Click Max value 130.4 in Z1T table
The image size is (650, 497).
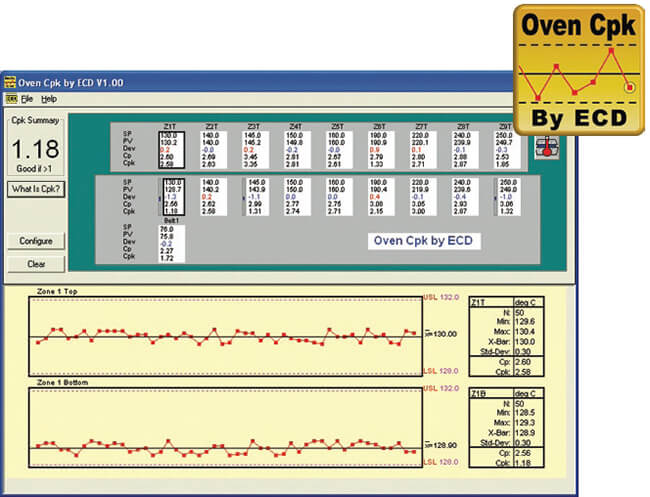[x=525, y=332]
